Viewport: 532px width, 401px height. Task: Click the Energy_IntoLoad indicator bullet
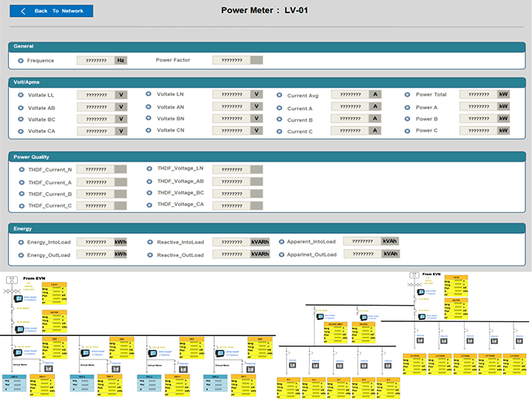(20, 241)
